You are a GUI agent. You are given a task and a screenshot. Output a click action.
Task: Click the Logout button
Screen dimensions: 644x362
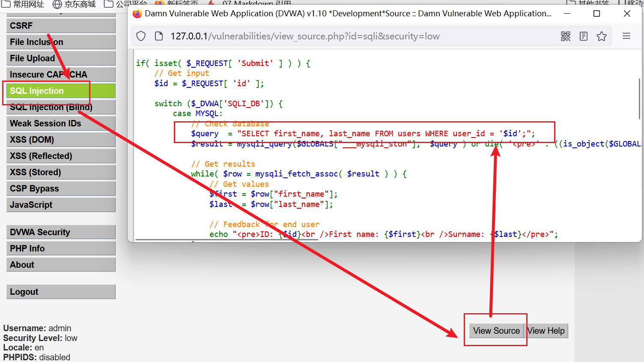[x=61, y=292]
